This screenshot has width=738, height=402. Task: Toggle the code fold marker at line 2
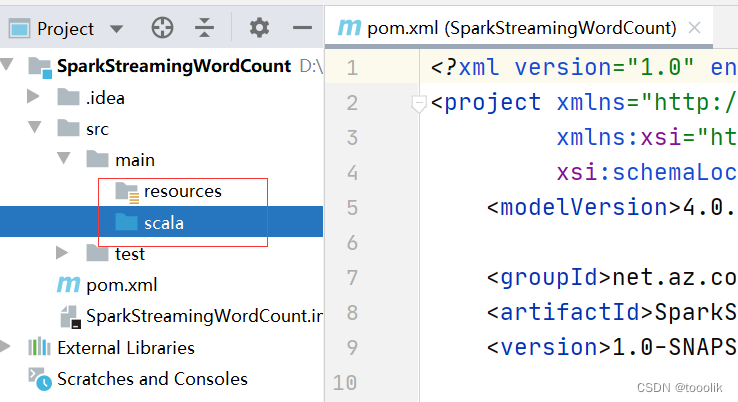click(418, 104)
